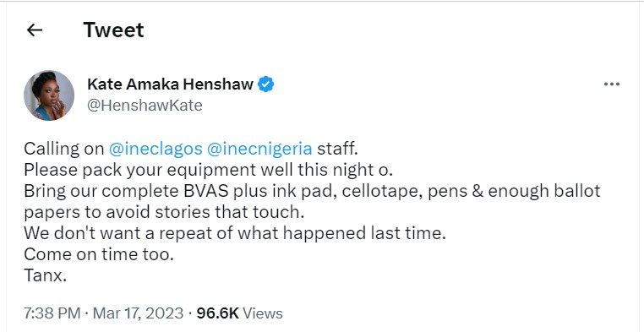Click the Tweet page heading
This screenshot has height=332, width=644.
(113, 30)
